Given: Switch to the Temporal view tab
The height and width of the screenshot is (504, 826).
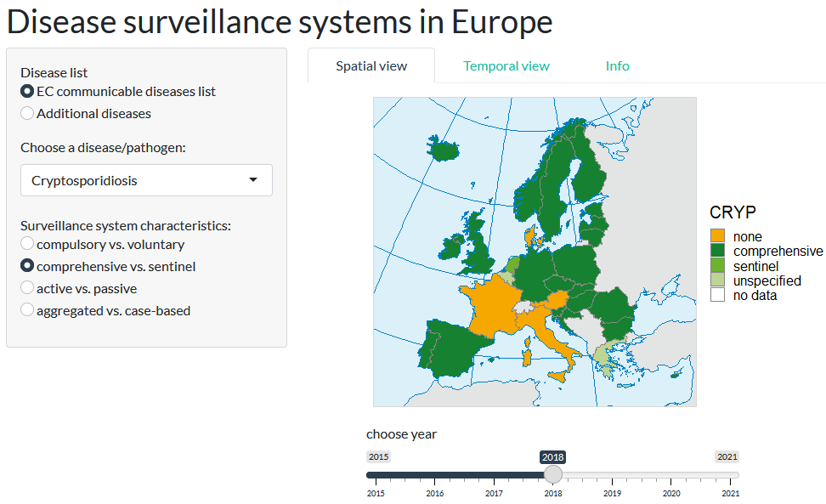Looking at the screenshot, I should tap(506, 65).
